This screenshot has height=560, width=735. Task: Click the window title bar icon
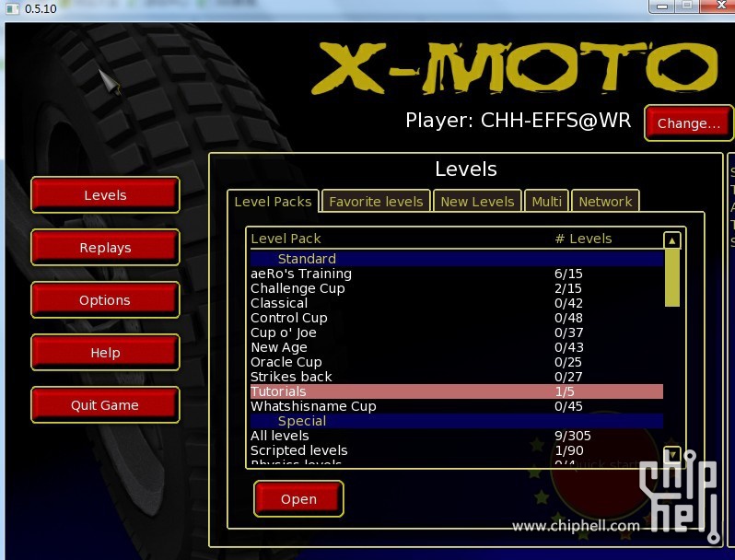pyautogui.click(x=12, y=8)
